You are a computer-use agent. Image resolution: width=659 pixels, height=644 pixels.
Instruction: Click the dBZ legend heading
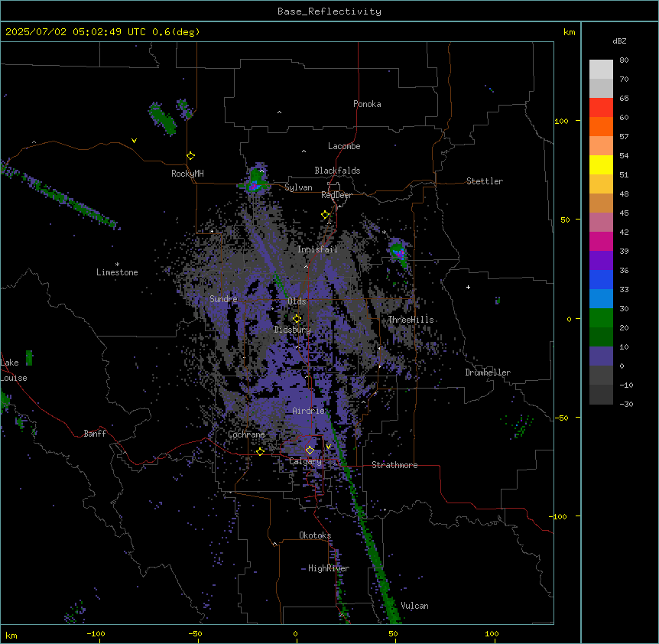coord(619,41)
